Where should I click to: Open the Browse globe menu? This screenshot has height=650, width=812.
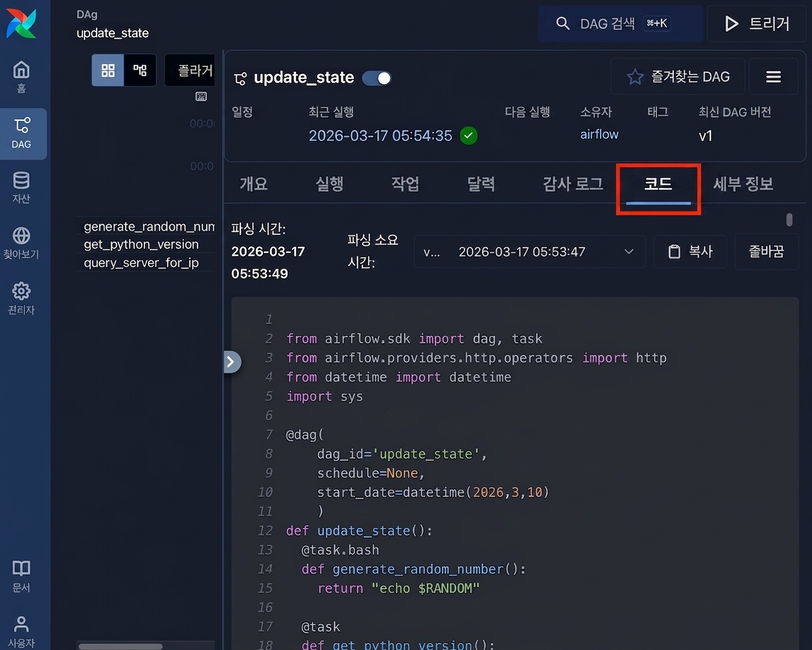pos(21,243)
